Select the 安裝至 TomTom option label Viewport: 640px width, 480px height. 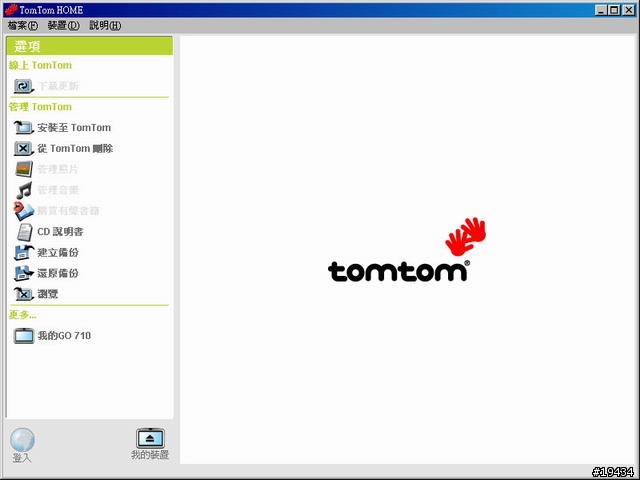[x=74, y=128]
